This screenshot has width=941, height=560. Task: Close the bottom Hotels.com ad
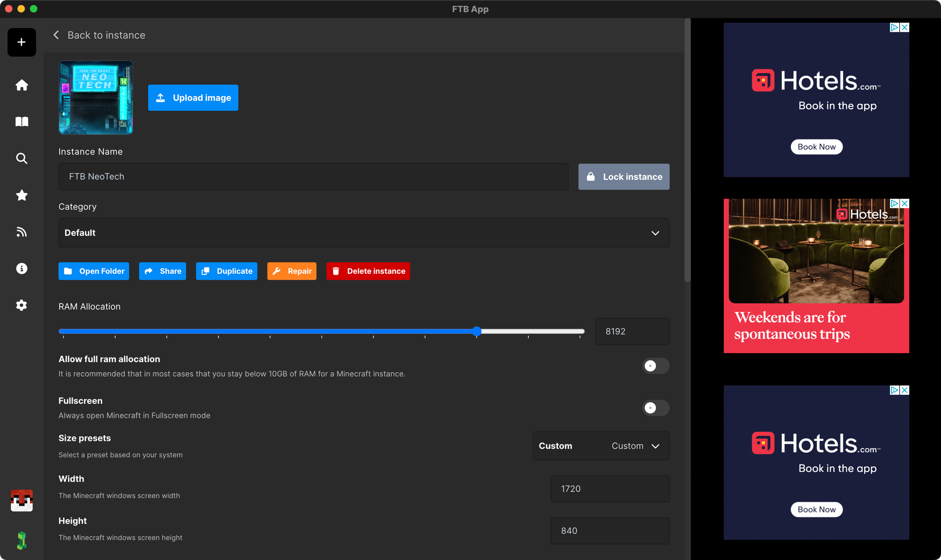pos(905,390)
